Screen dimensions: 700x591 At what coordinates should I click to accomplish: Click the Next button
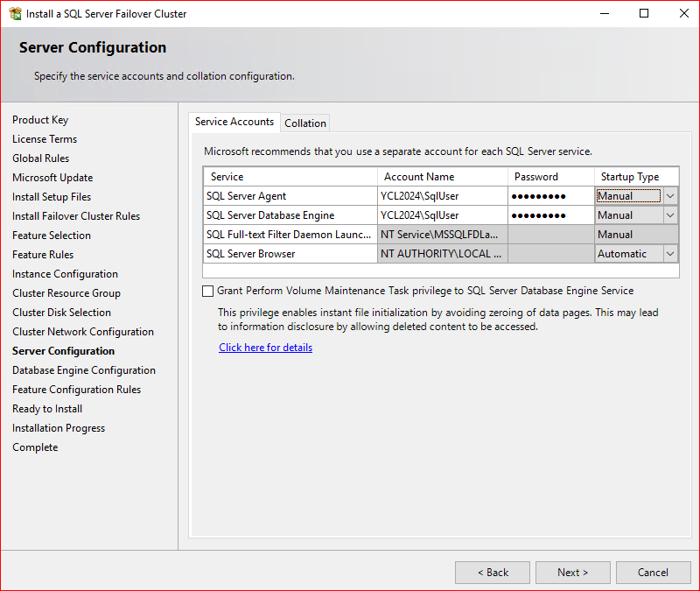click(573, 573)
